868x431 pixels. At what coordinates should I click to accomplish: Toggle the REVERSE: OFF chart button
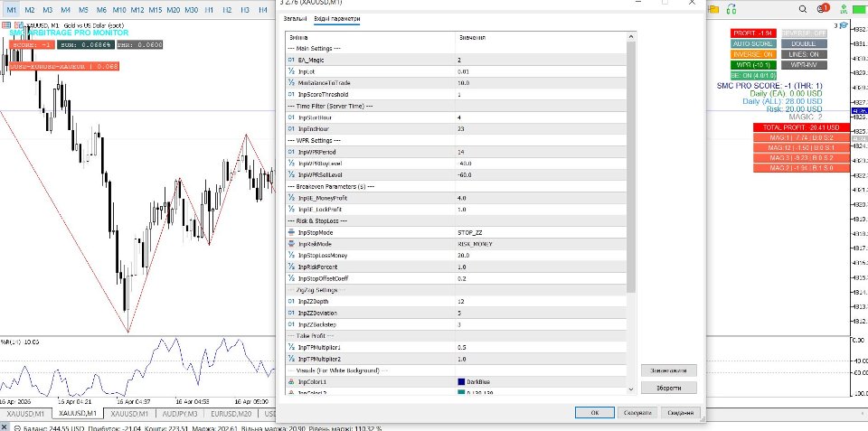804,33
